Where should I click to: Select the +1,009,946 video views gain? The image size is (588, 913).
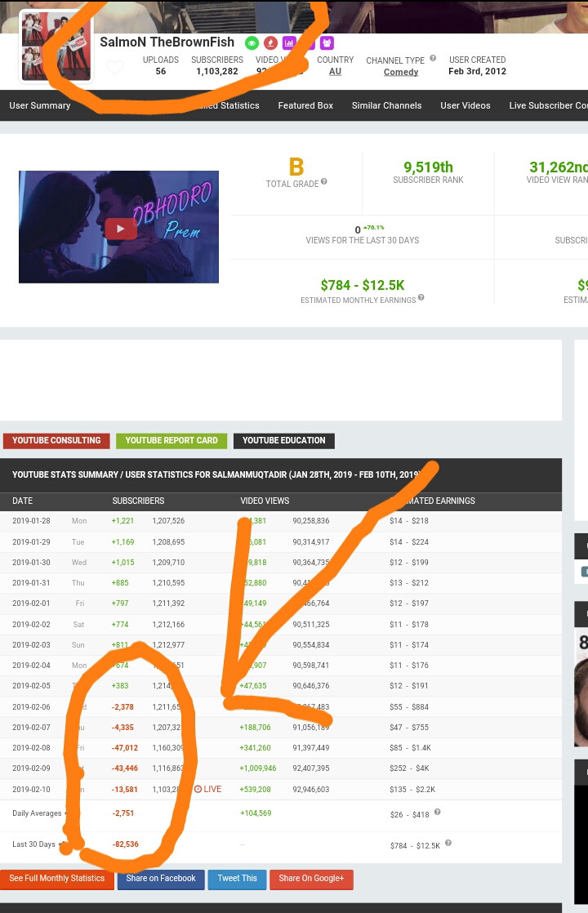click(258, 768)
